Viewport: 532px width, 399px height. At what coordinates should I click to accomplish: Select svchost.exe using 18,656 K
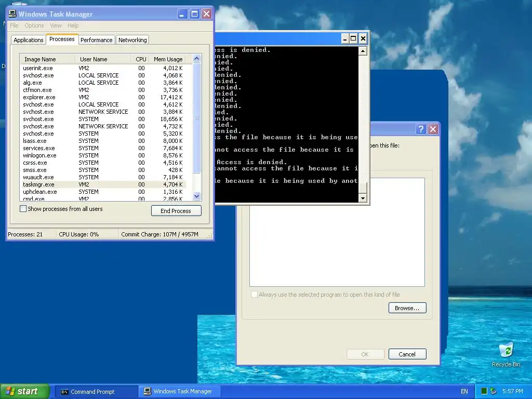click(103, 119)
